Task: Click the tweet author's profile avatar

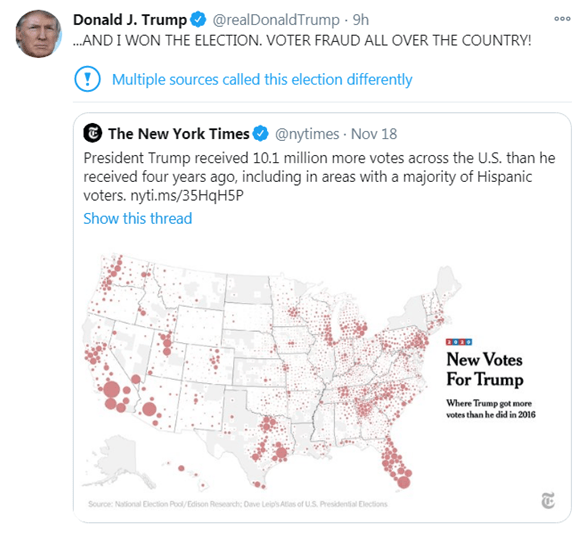Action: [x=38, y=34]
